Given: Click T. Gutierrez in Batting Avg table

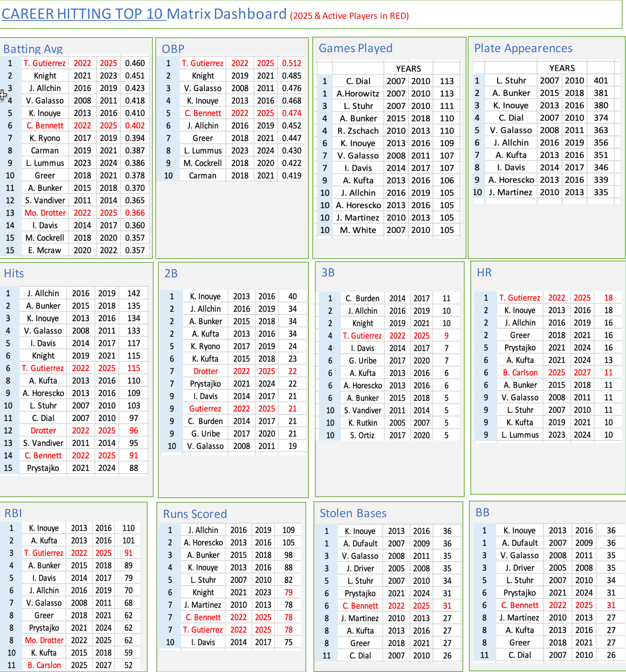Looking at the screenshot, I should pos(45,63).
